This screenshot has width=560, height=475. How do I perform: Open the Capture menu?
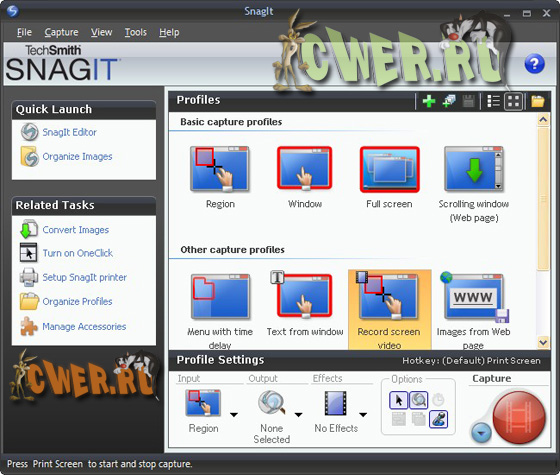tap(61, 32)
